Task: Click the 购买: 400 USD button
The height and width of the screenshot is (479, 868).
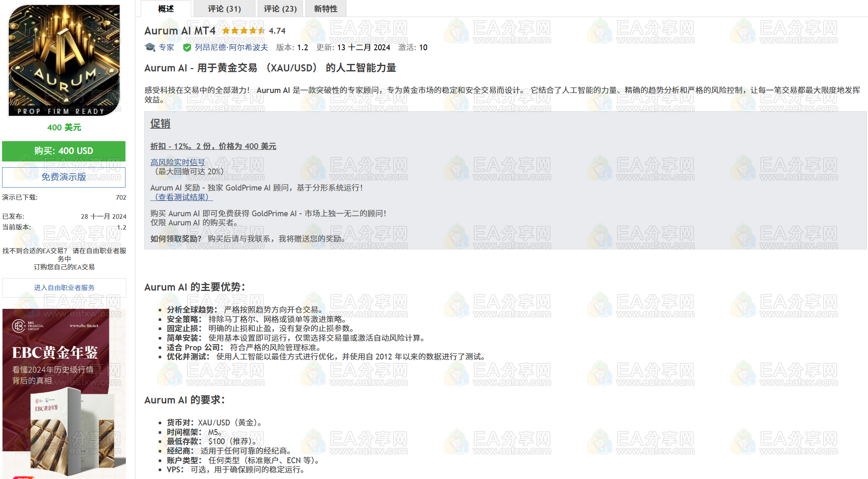Action: (x=64, y=151)
